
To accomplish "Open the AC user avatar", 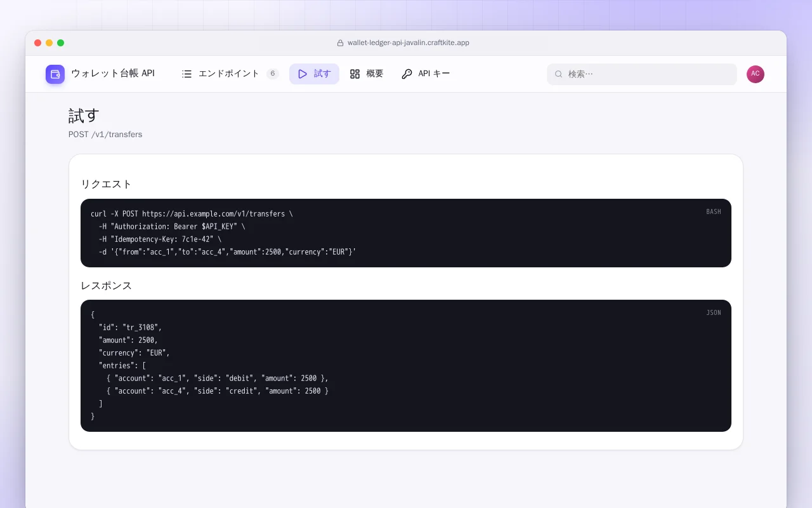I will (756, 74).
